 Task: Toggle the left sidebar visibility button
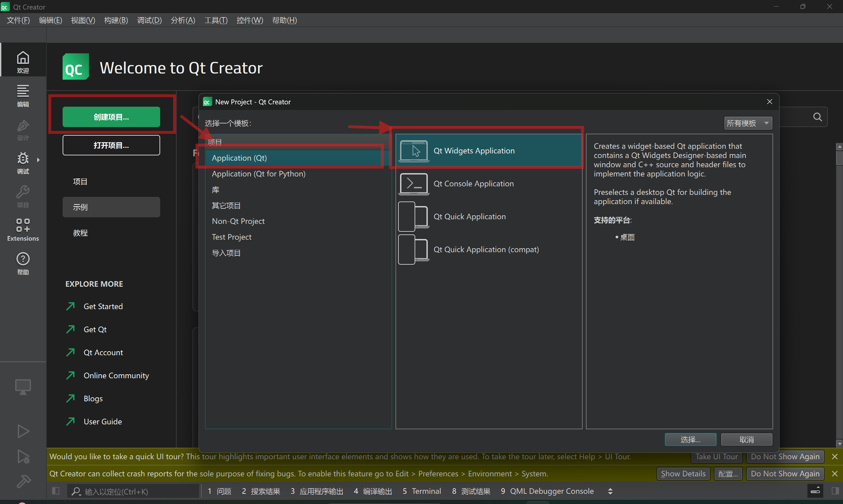tap(56, 491)
